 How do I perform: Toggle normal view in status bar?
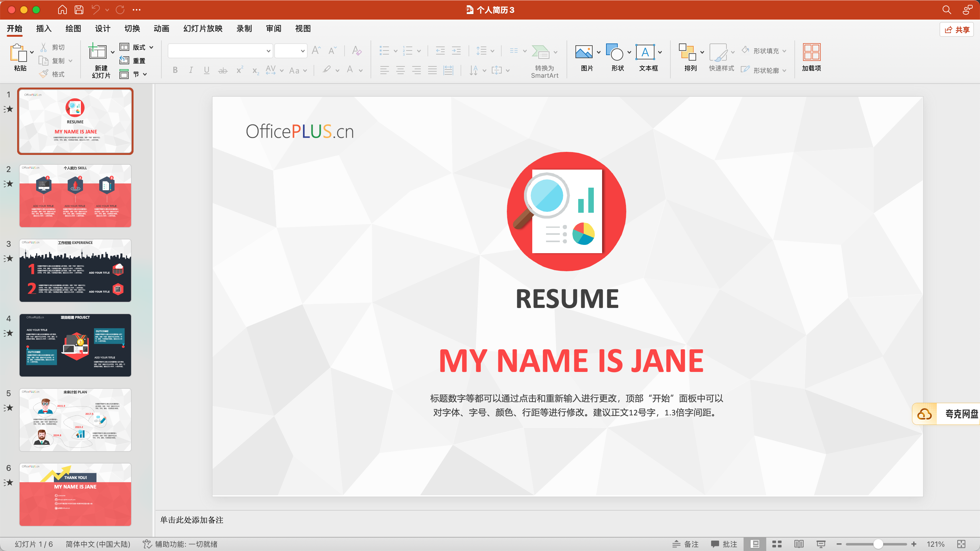pos(755,544)
